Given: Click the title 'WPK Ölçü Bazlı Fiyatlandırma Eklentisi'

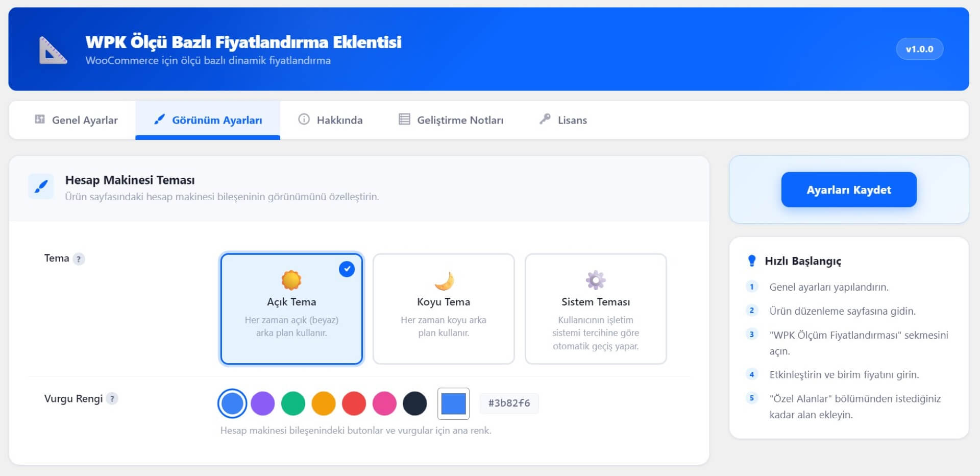Looking at the screenshot, I should (243, 42).
